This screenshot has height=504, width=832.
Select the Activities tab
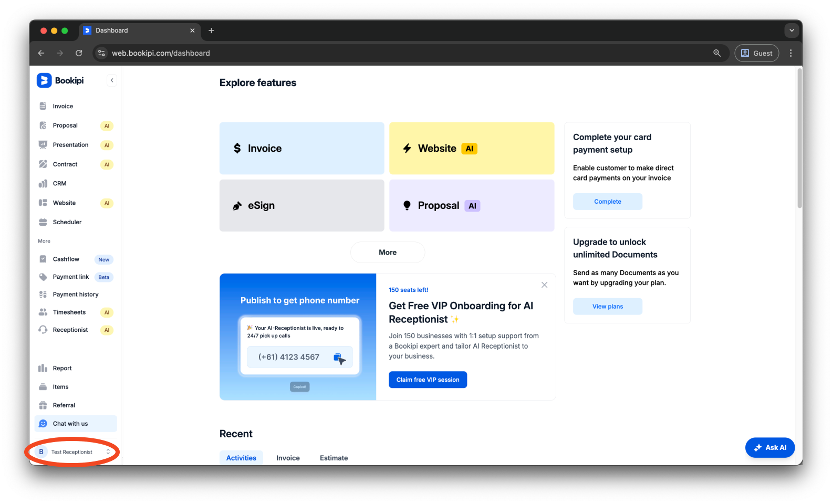coord(241,458)
